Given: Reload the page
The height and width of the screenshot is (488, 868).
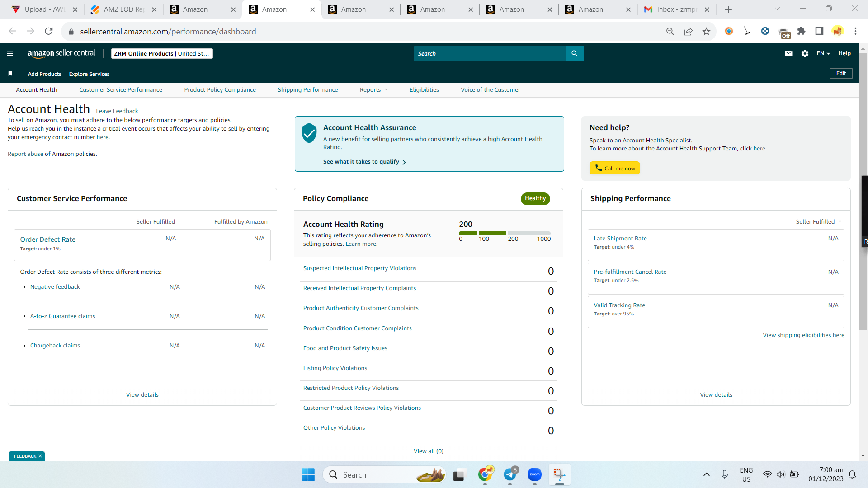Looking at the screenshot, I should [49, 31].
